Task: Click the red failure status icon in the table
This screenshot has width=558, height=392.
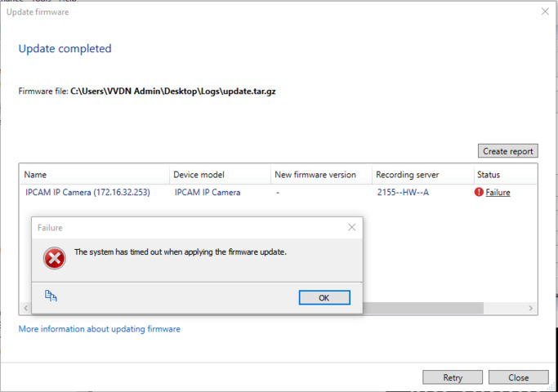Action: click(479, 193)
